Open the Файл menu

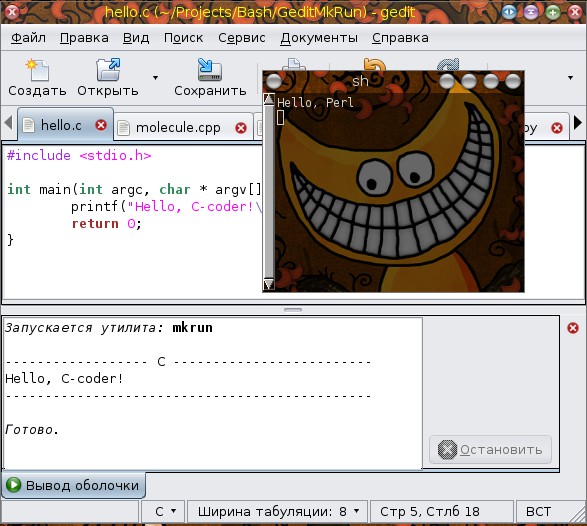pos(28,38)
